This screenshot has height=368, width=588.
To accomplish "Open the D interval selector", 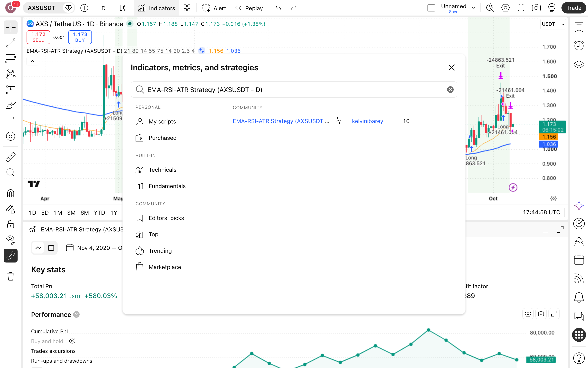I will [x=104, y=8].
